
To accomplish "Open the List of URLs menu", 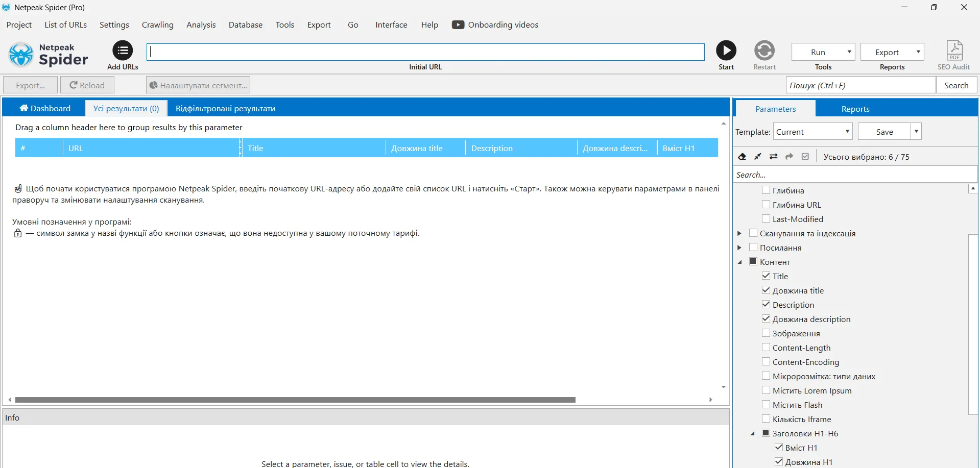I will click(x=65, y=24).
